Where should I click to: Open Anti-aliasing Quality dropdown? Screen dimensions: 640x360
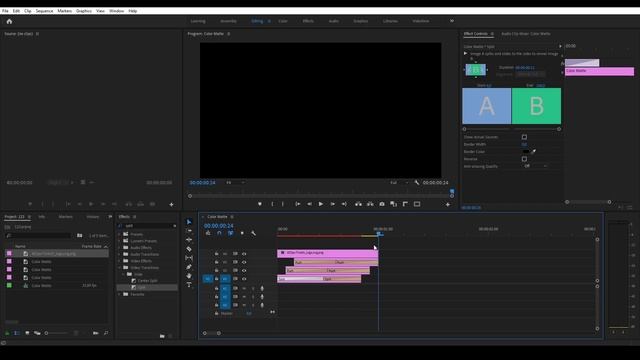[535, 166]
